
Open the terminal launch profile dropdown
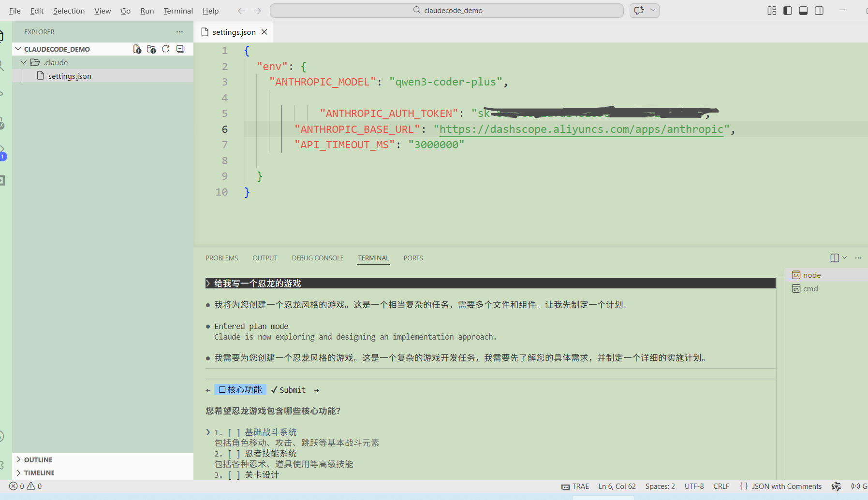[x=845, y=258]
